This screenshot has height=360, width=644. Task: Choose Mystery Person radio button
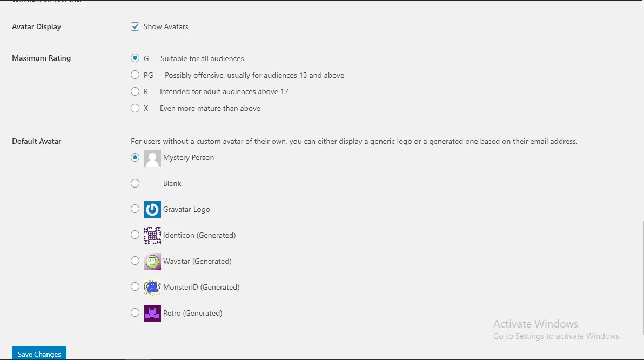point(135,157)
